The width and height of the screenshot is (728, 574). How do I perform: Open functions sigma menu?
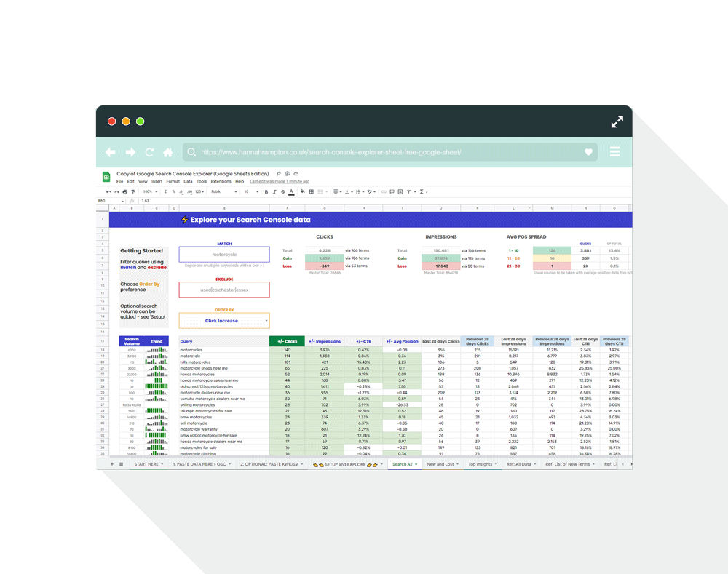422,191
